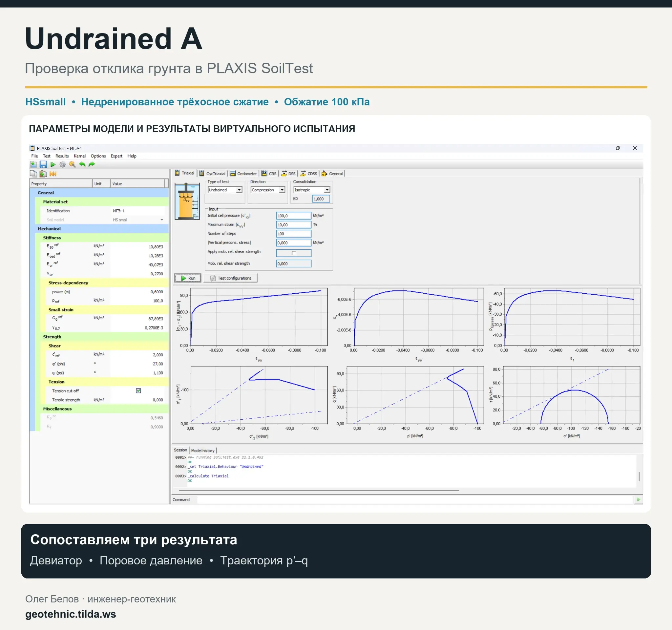
Task: Click the PLAXIS SoilTest title bar icon
Action: tap(32, 148)
